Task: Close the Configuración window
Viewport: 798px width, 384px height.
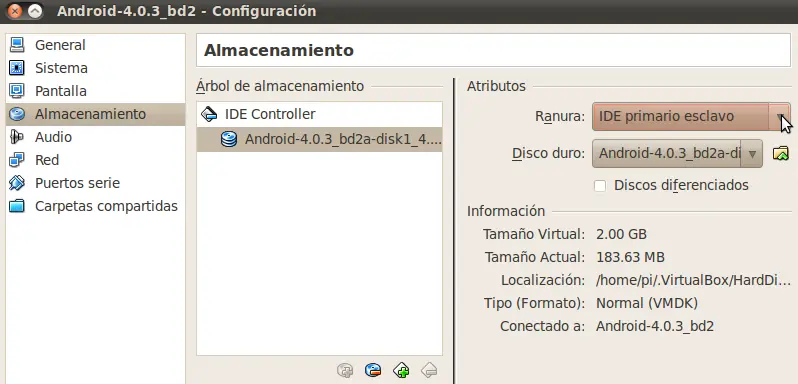Action: coord(15,11)
